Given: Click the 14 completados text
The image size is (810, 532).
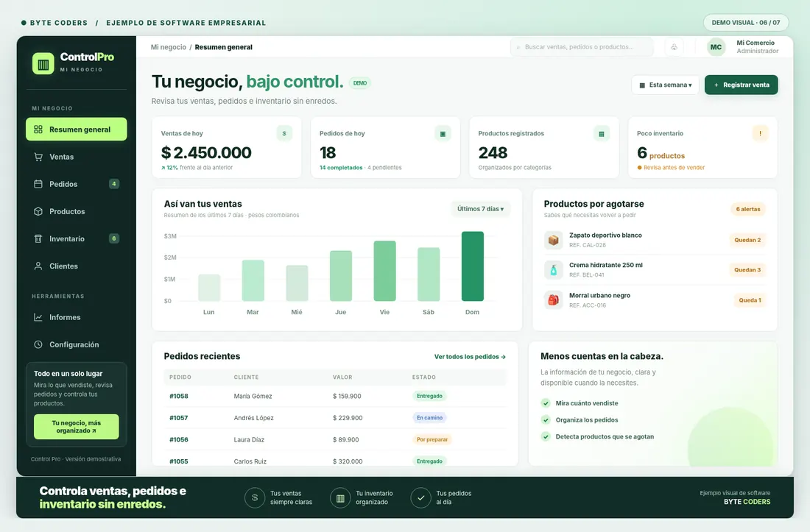Looking at the screenshot, I should (x=341, y=168).
